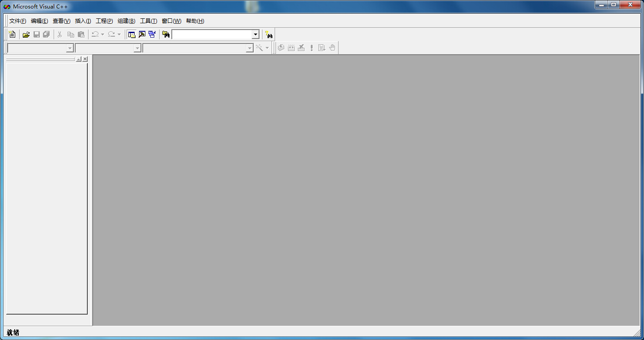
Task: Open the 插入(I) menu
Action: tap(83, 21)
